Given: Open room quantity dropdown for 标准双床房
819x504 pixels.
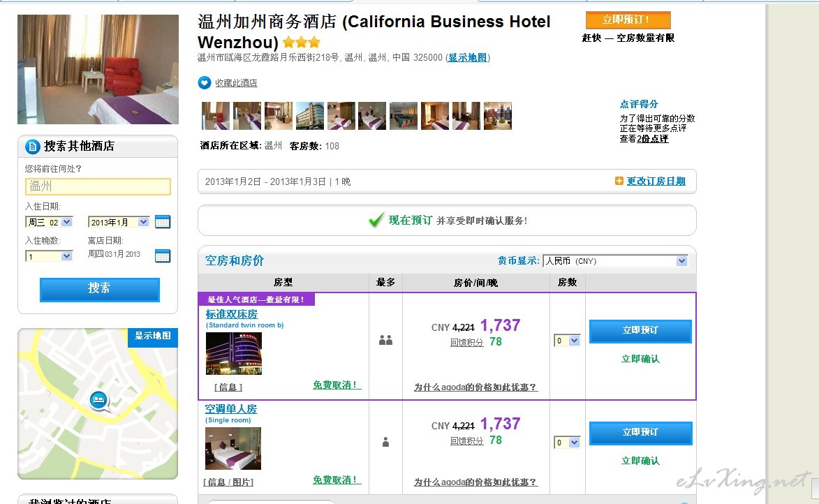Looking at the screenshot, I should tap(567, 341).
